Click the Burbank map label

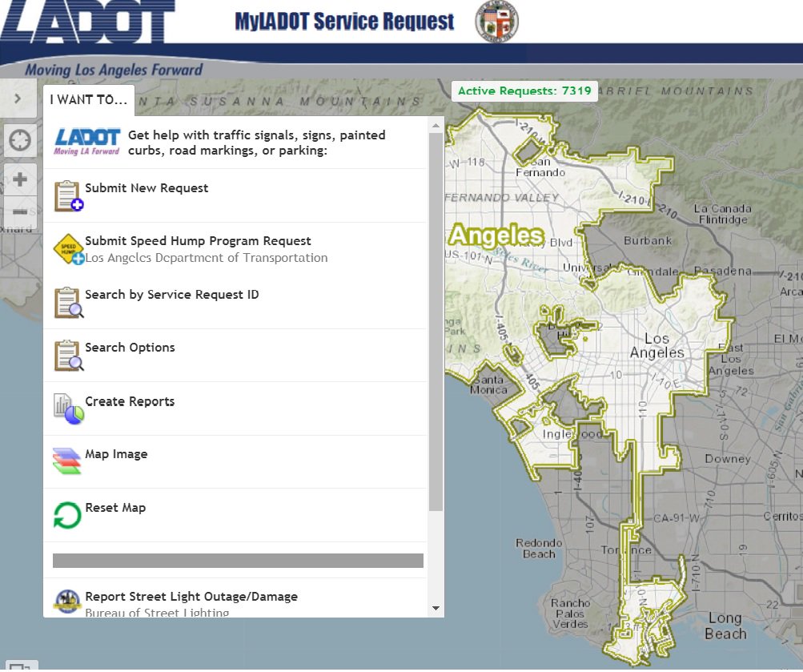[x=648, y=241]
